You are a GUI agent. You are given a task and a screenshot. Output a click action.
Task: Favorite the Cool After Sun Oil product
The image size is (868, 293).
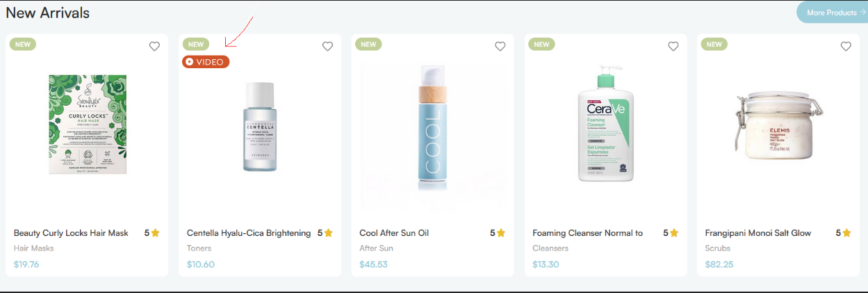click(x=500, y=47)
